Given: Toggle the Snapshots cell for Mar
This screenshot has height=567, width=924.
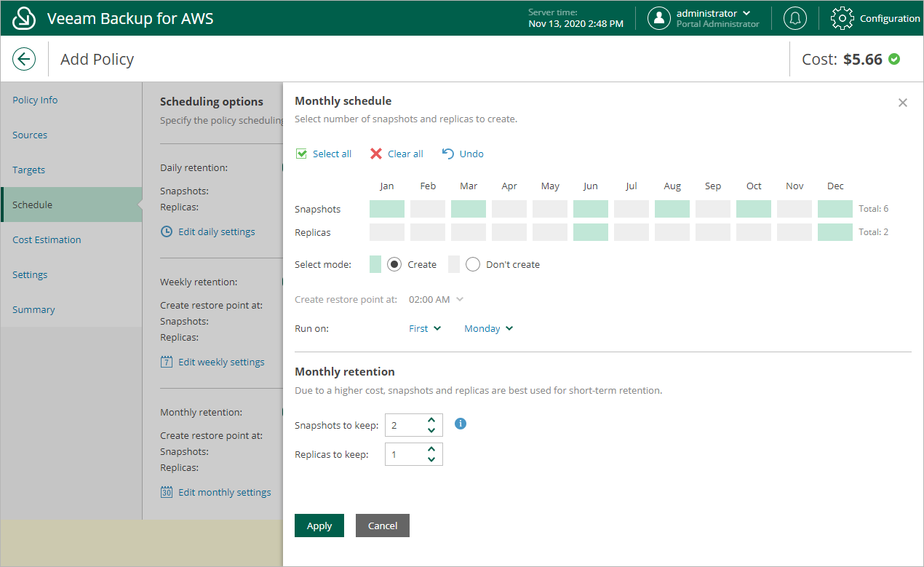Looking at the screenshot, I should pyautogui.click(x=469, y=209).
